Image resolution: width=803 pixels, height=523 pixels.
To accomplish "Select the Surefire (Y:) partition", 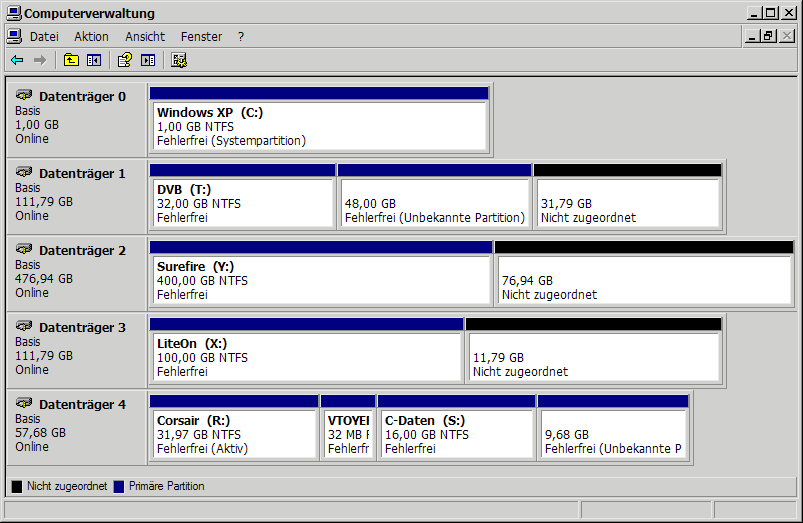I will click(x=321, y=274).
